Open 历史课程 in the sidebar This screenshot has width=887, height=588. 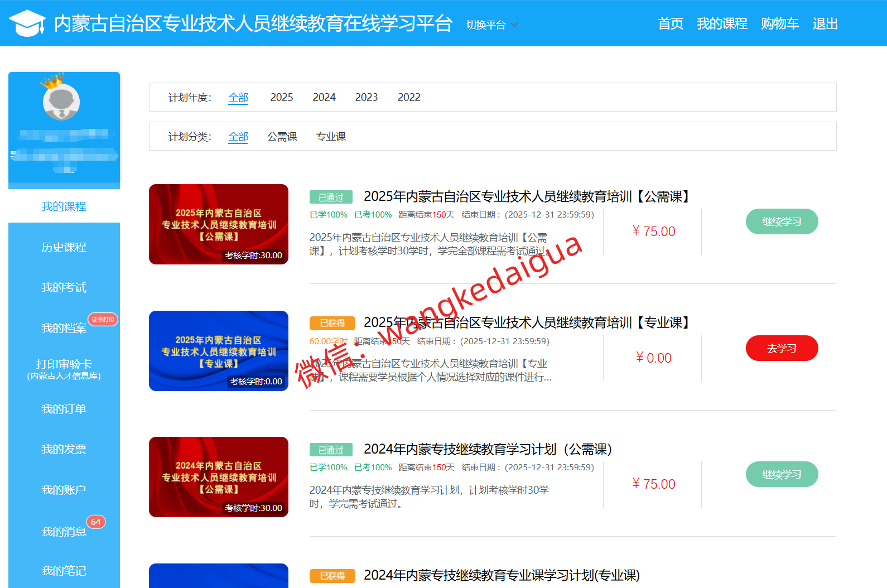tap(64, 247)
